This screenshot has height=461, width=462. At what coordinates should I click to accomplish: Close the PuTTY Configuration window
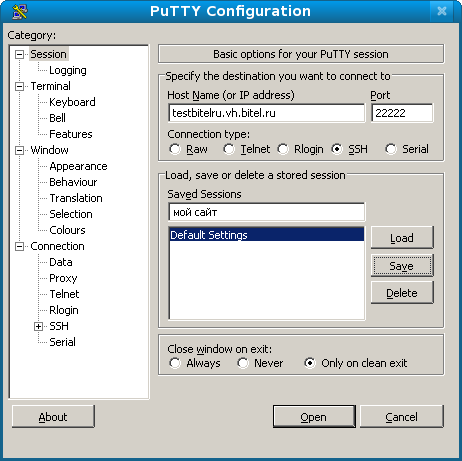coord(442,11)
